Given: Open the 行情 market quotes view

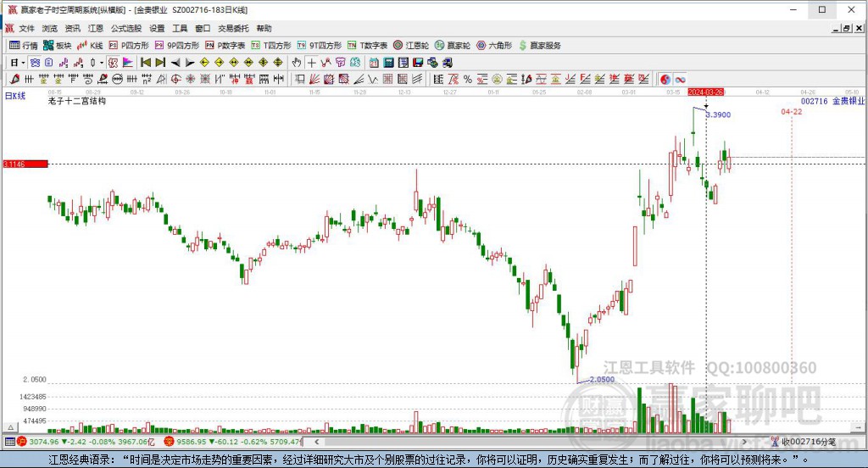Looking at the screenshot, I should click(24, 46).
